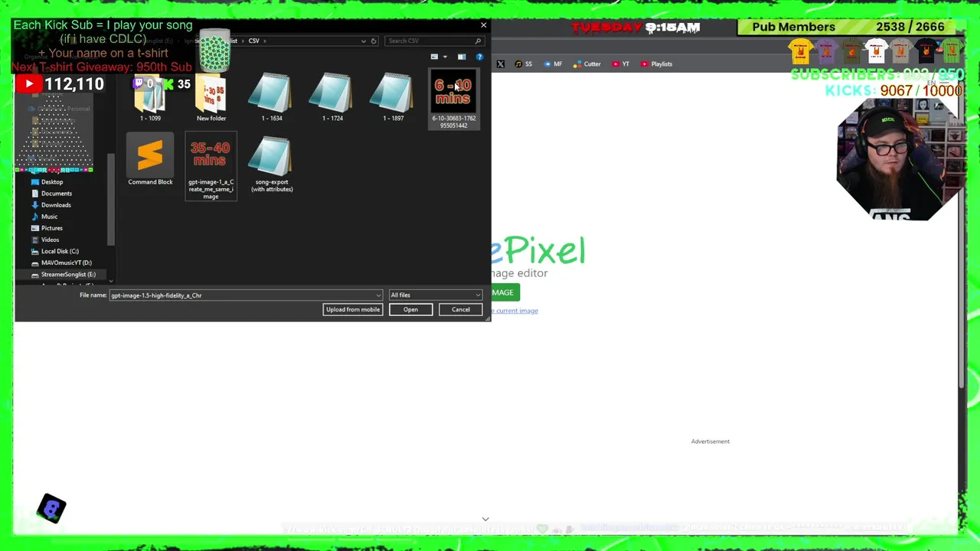Select the '1 - 1634' text file
This screenshot has width=980, height=551.
(272, 98)
